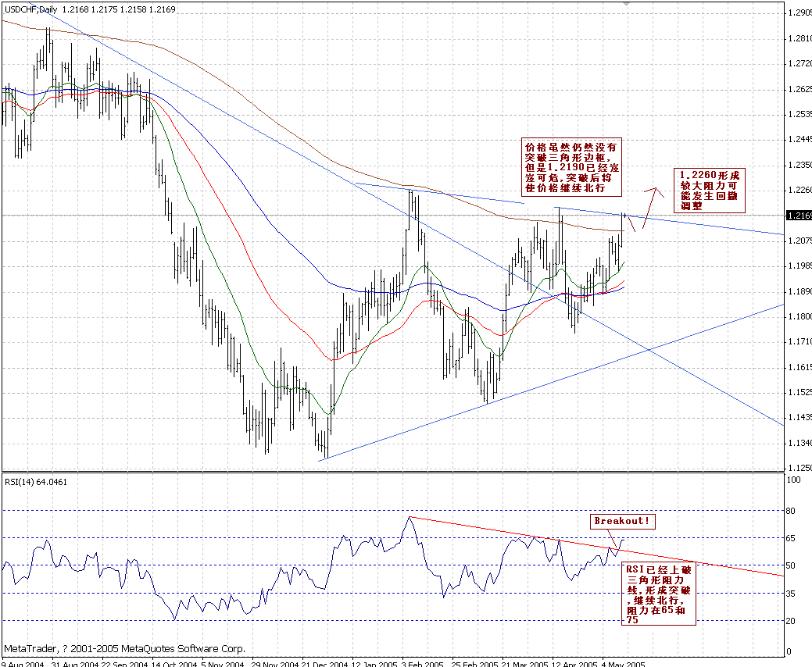Click the RSI scale value 35
The height and width of the screenshot is (667, 812).
(791, 594)
